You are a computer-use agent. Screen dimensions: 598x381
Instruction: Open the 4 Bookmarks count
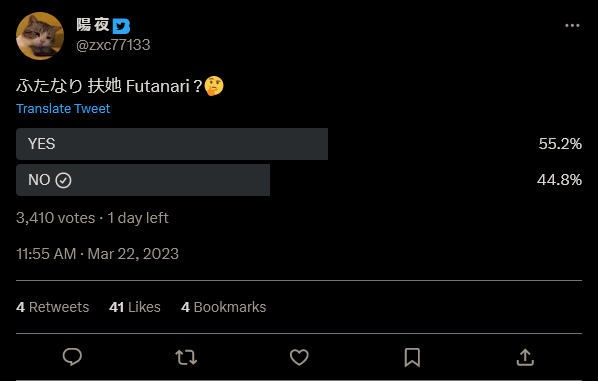223,307
